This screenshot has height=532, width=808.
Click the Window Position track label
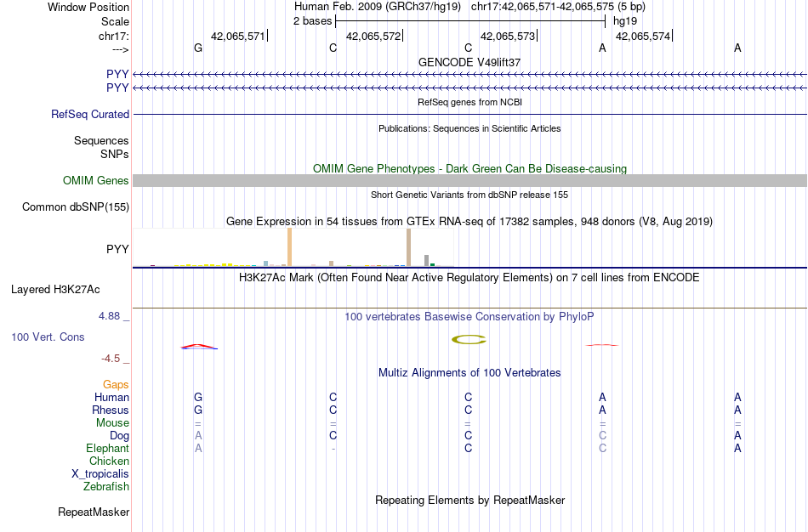coord(88,7)
